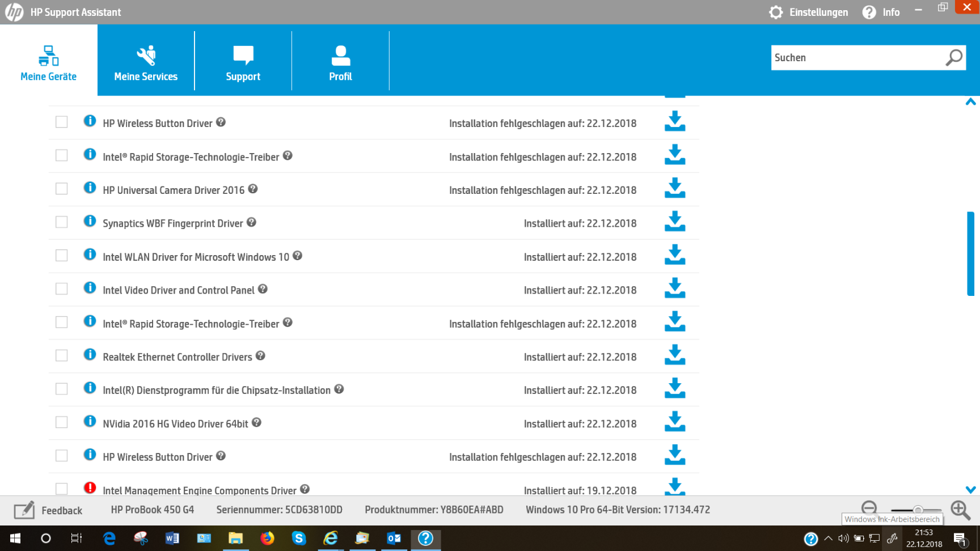Screen dimensions: 980x551
Task: Switch to Meine Geräte tab
Action: (x=49, y=61)
